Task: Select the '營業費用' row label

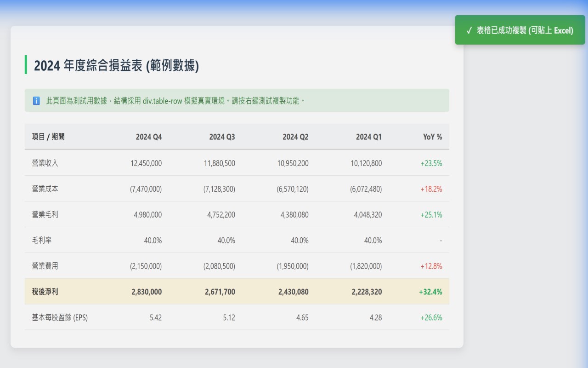Action: [45, 266]
